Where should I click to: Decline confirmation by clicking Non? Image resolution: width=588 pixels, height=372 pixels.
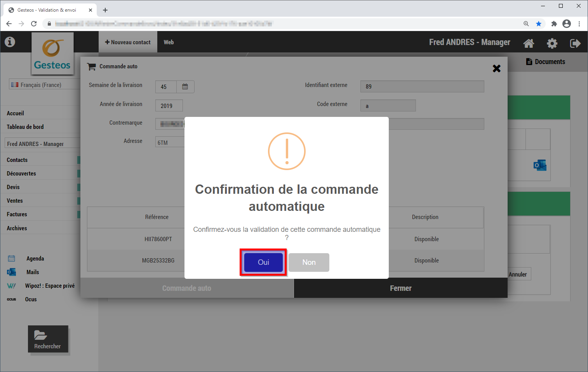point(309,262)
